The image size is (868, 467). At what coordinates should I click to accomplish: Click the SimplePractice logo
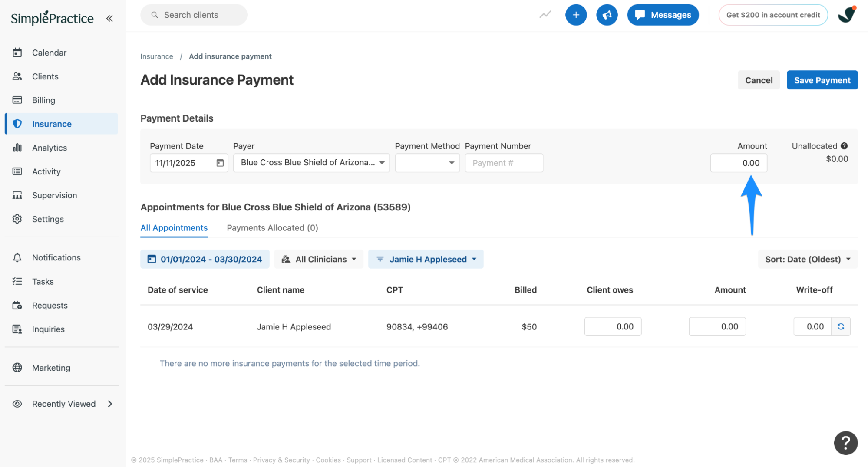[52, 18]
